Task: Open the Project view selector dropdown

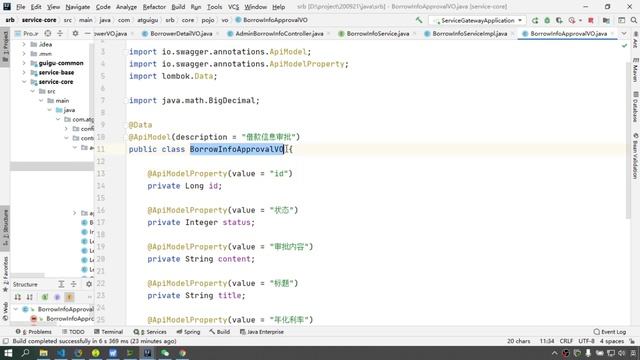Action: (26, 33)
